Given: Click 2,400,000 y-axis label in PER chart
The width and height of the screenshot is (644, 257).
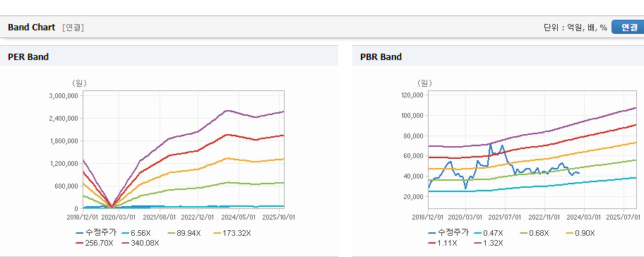Looking at the screenshot, I should [64, 118].
